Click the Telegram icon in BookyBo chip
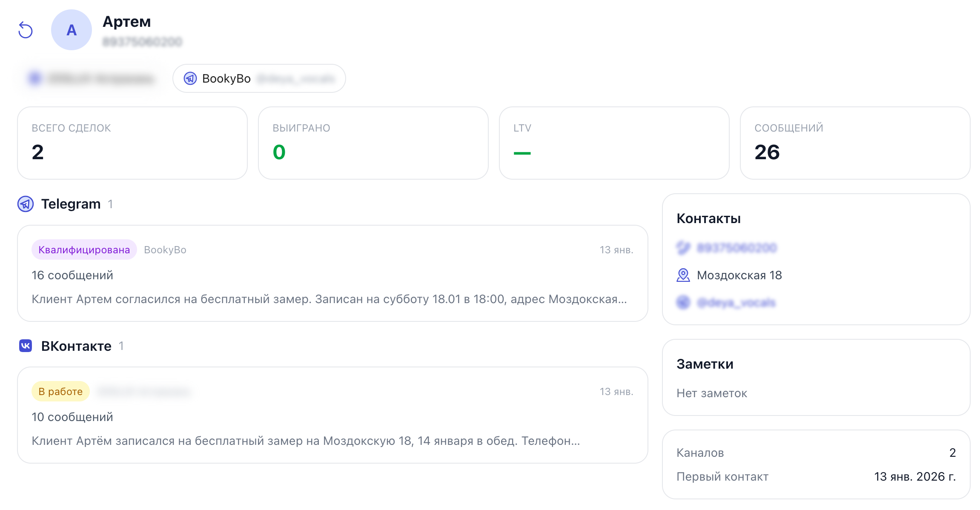The width and height of the screenshot is (980, 510). (190, 78)
